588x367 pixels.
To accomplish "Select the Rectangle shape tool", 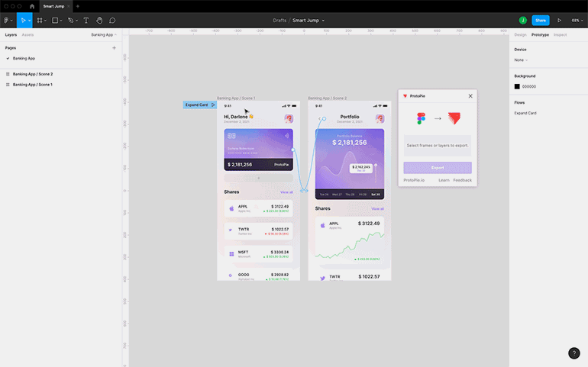I will click(55, 20).
